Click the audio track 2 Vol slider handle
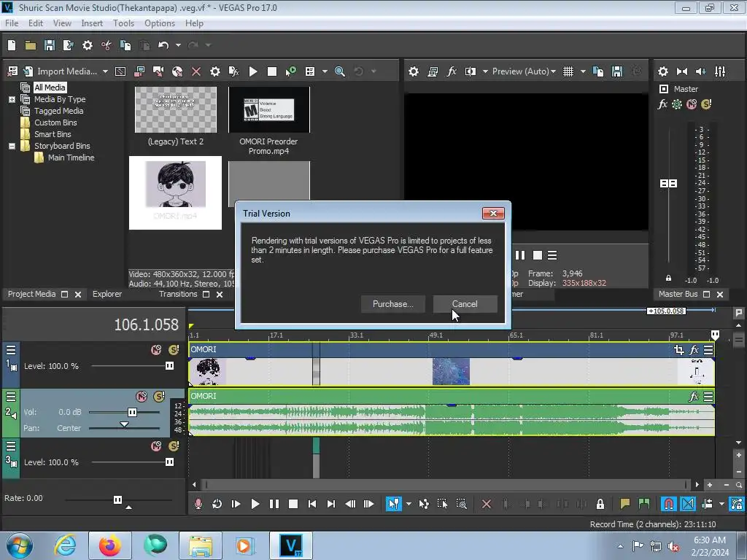 coord(133,413)
